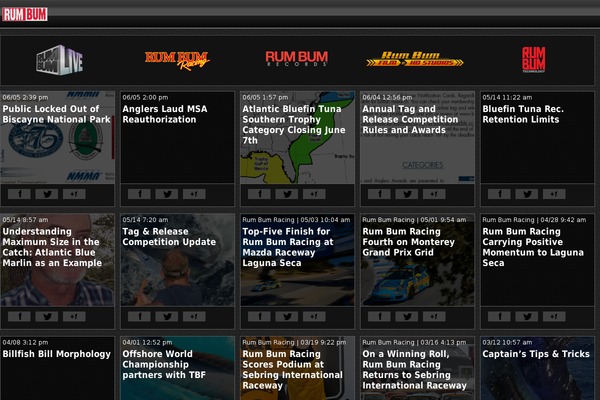The width and height of the screenshot is (600, 400).
Task: Share Carrying Positive Momentum post on Facebook
Action: click(499, 317)
